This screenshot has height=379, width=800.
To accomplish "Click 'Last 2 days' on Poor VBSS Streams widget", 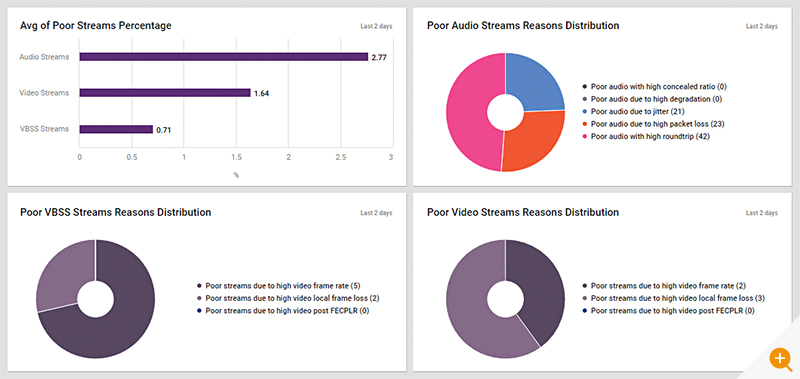I will pyautogui.click(x=377, y=213).
